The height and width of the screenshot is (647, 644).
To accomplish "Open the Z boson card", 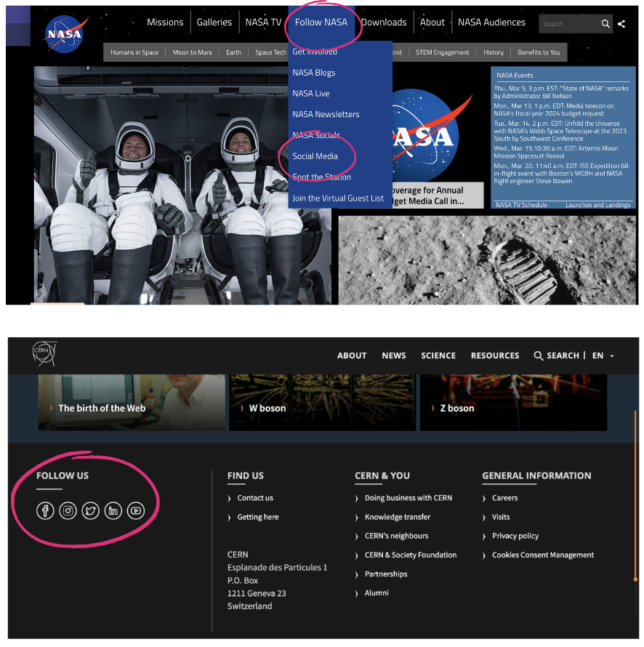I will coord(513,403).
